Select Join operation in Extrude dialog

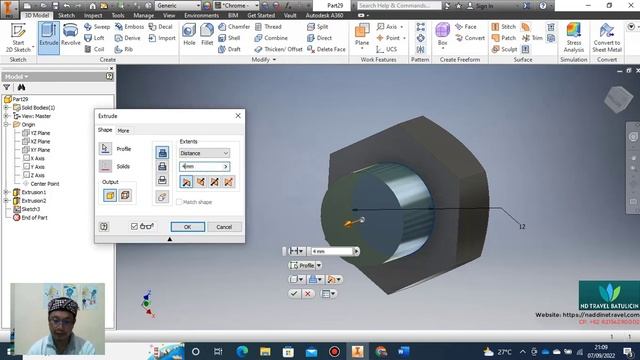(162, 153)
